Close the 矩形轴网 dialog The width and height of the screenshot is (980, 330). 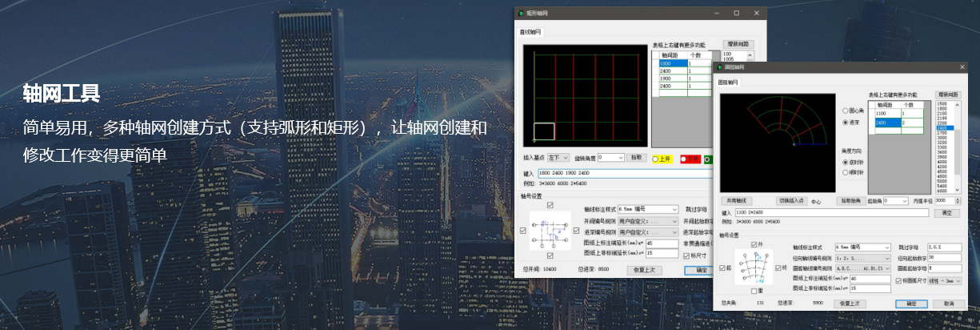point(756,14)
